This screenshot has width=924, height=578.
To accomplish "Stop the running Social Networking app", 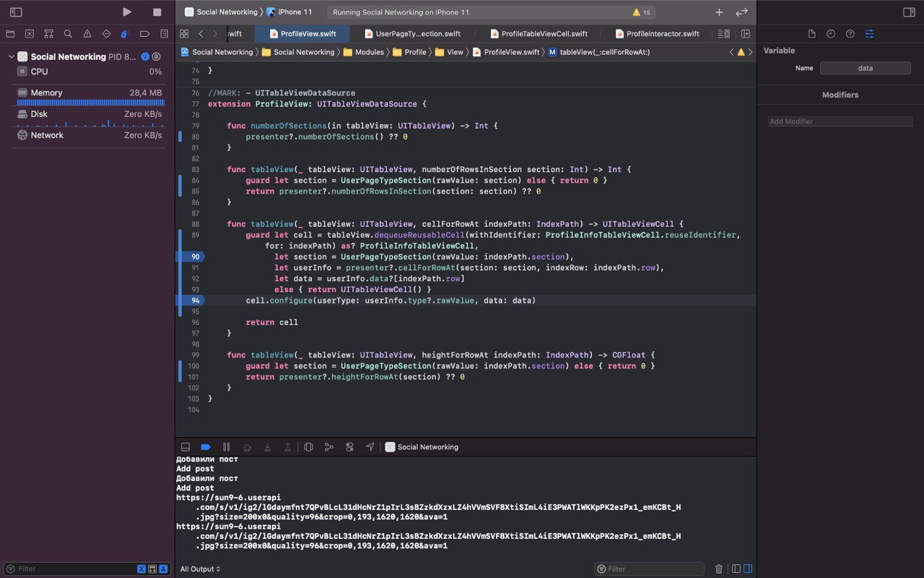I will pyautogui.click(x=157, y=12).
